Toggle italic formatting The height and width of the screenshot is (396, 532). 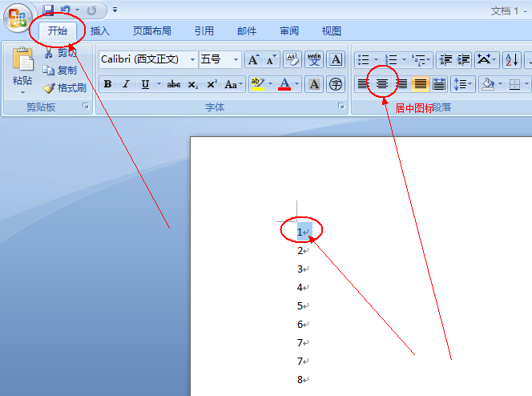click(126, 84)
